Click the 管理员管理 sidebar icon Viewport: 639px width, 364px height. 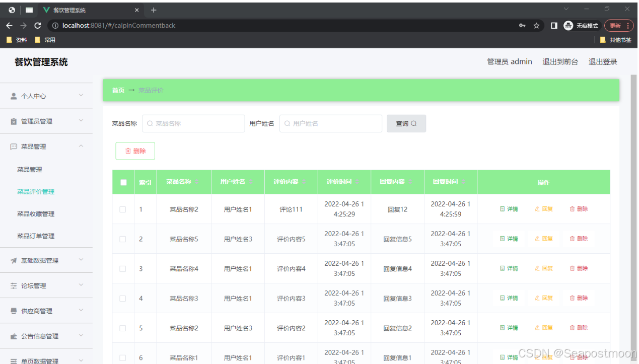pos(13,121)
